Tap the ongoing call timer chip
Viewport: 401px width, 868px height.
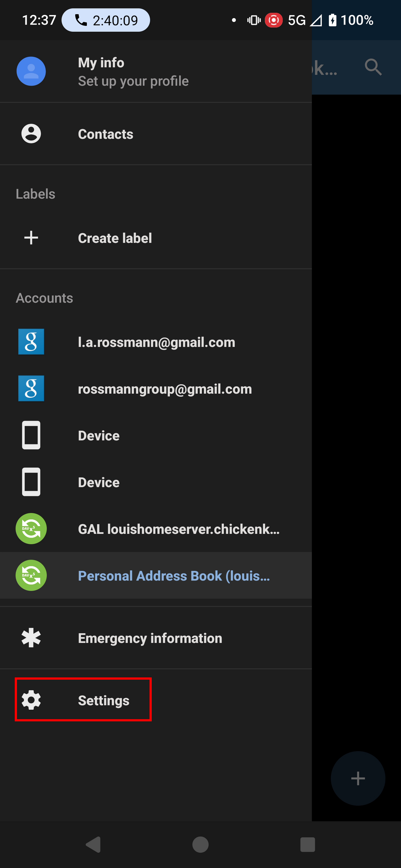click(106, 20)
